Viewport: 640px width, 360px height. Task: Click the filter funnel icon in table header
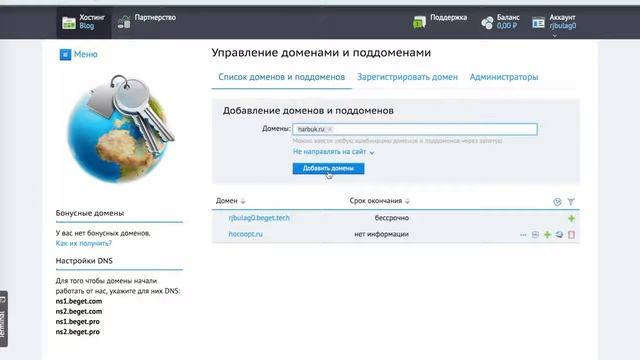tap(571, 202)
